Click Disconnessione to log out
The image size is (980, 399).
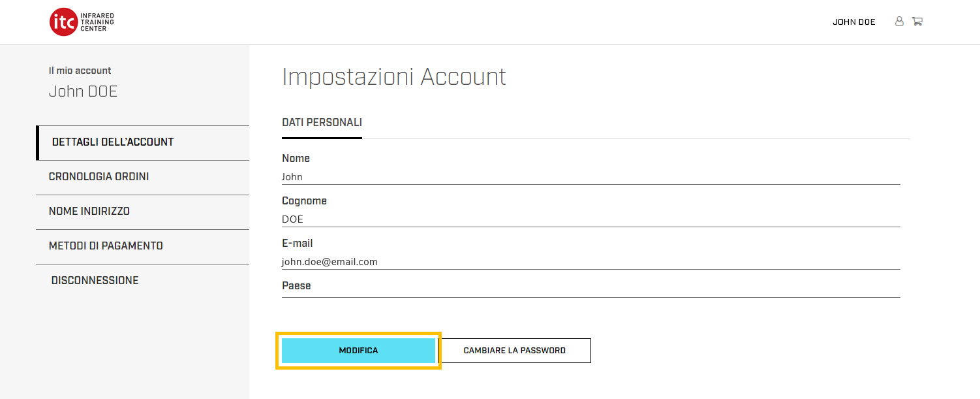click(95, 281)
